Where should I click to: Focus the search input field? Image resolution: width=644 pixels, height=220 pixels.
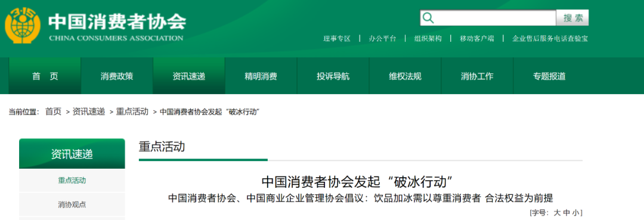(488, 18)
